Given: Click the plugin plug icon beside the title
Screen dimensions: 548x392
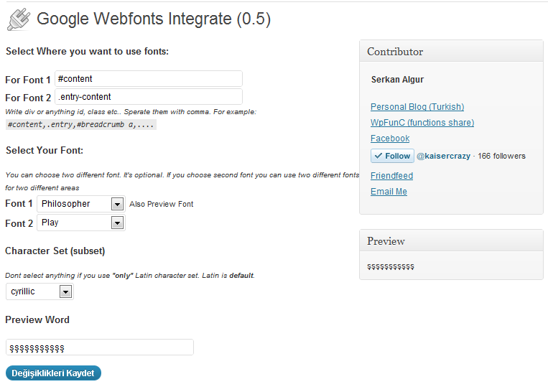Looking at the screenshot, I should pos(18,19).
